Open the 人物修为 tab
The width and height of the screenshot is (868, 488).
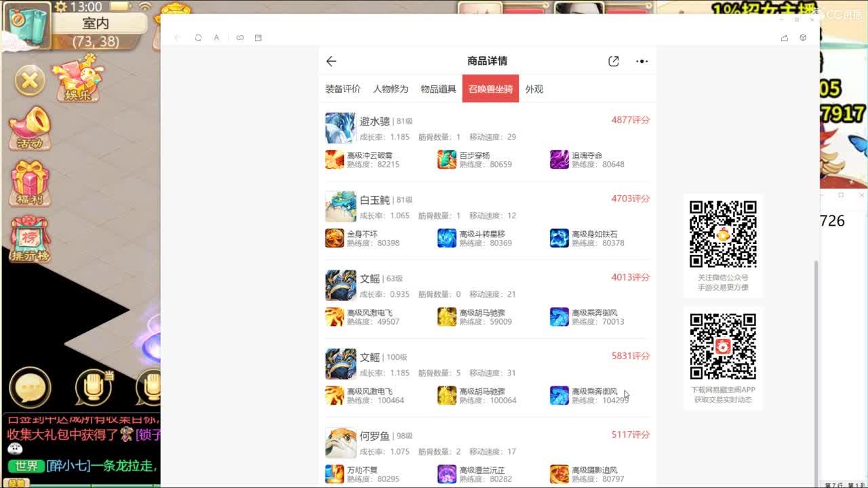(389, 89)
